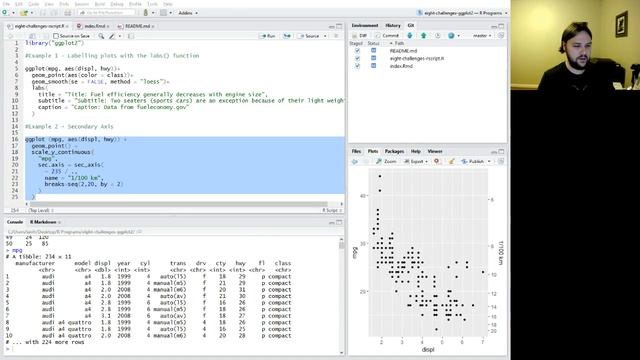Click the Go to file/function search field
The image size is (640, 360).
click(107, 13)
